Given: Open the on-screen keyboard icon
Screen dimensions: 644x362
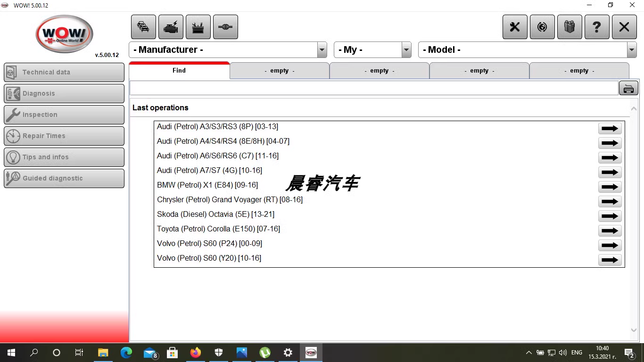Looking at the screenshot, I should (628, 88).
